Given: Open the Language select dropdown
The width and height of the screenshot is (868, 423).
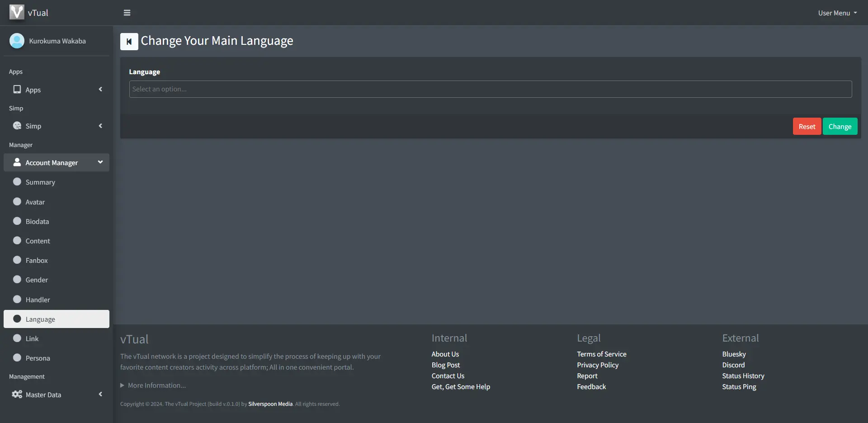Looking at the screenshot, I should click(x=490, y=89).
